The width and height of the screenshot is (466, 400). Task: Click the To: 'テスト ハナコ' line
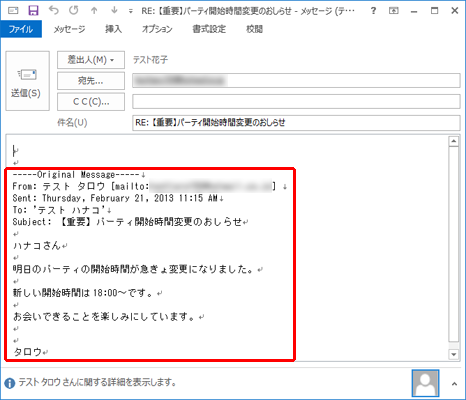click(x=62, y=210)
